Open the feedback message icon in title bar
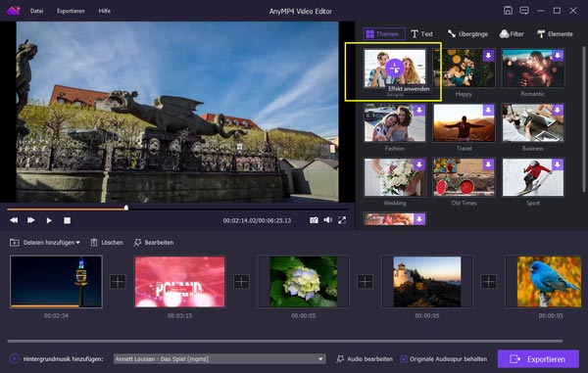588x373 pixels. click(x=524, y=11)
